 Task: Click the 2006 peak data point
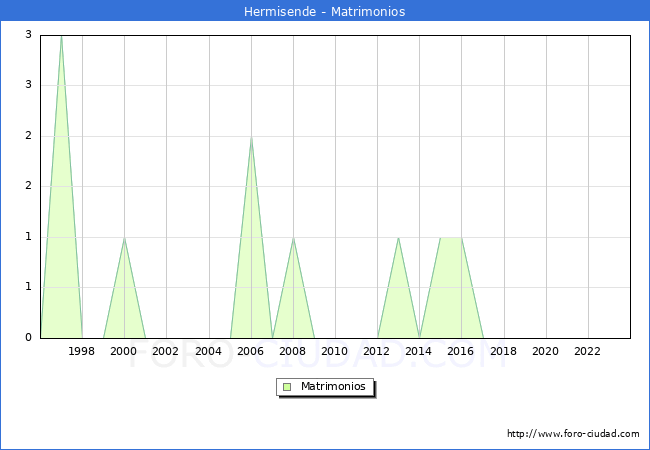pyautogui.click(x=251, y=137)
